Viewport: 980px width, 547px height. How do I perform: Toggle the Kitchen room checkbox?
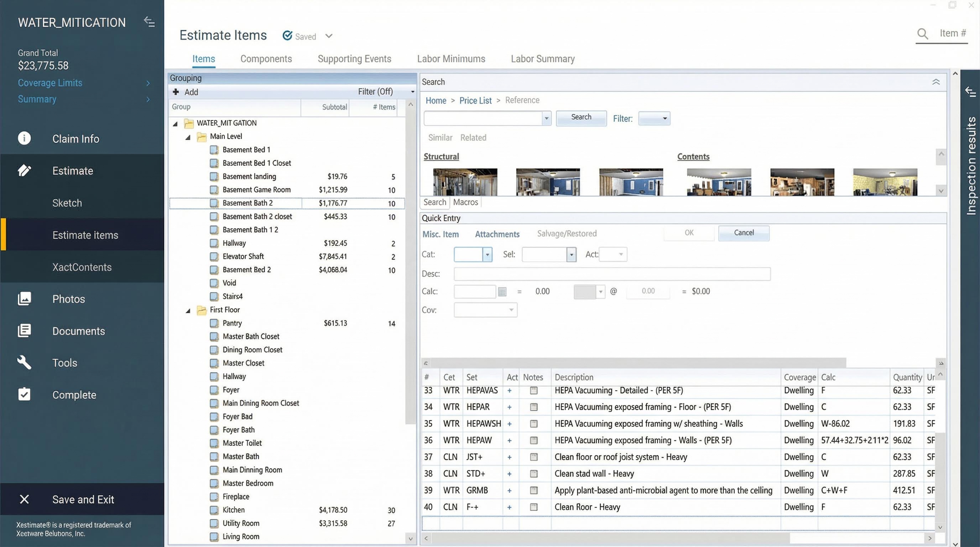pos(214,510)
